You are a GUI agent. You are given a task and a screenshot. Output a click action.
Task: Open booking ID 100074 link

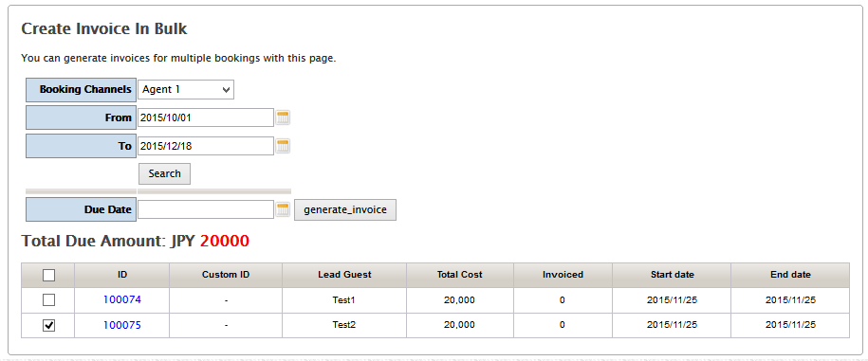122,299
